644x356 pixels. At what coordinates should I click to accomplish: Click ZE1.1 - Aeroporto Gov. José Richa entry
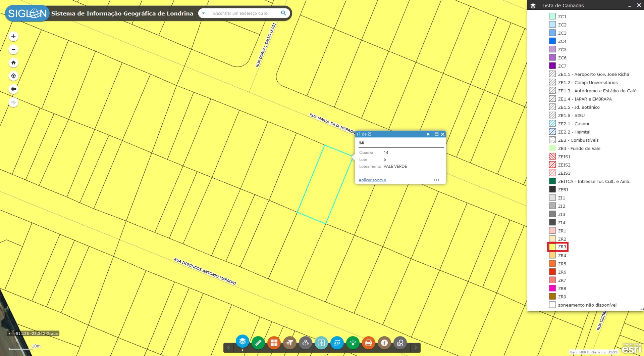pos(593,74)
